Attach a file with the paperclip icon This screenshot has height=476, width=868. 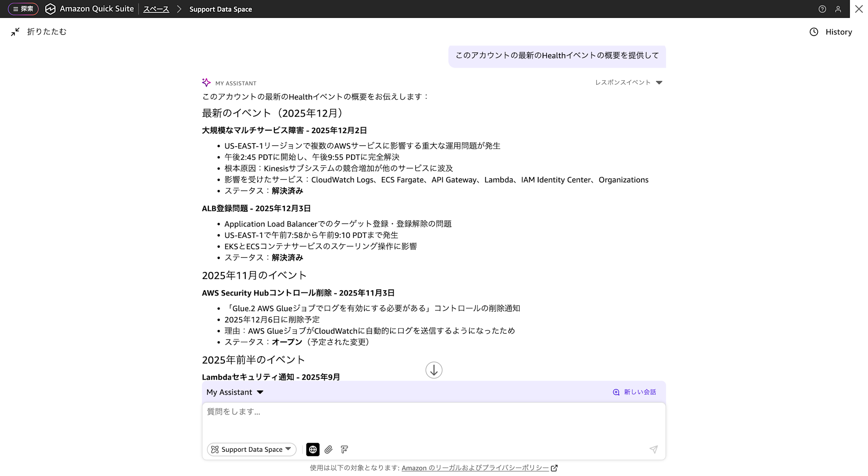coord(329,450)
